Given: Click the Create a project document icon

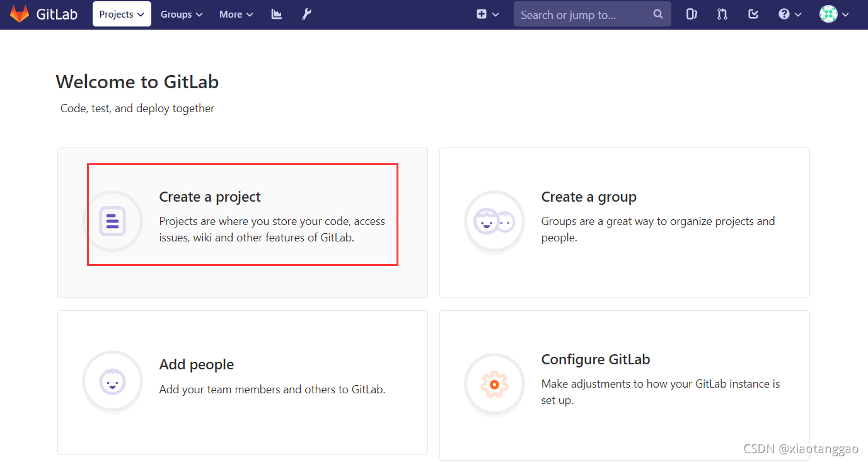Looking at the screenshot, I should pyautogui.click(x=113, y=221).
